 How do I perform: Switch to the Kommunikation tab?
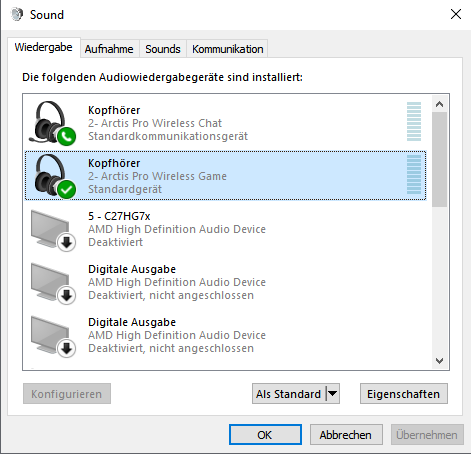(x=228, y=49)
